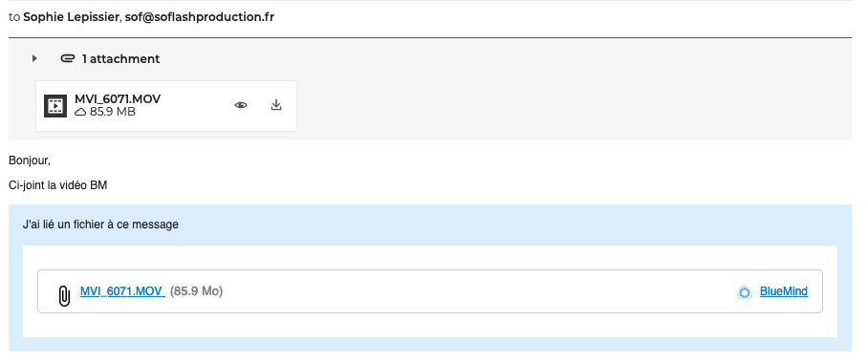Follow the BlueMind link
The image size is (868, 363).
783,291
